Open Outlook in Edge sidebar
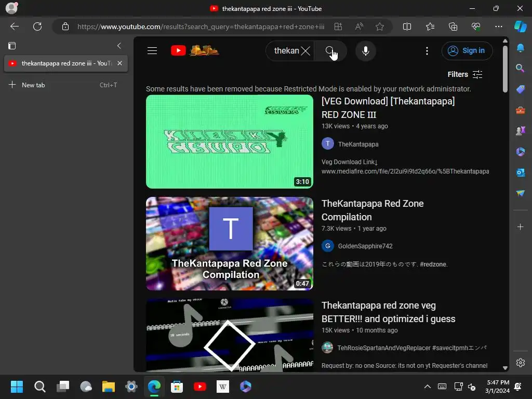 [520, 172]
